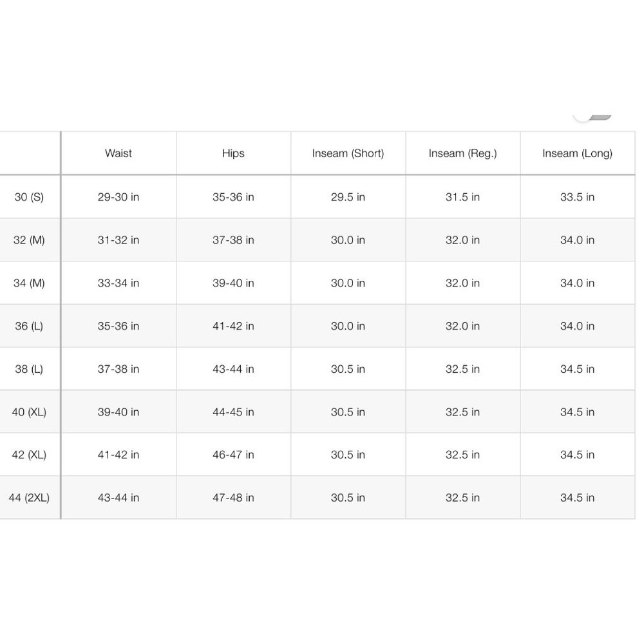The image size is (644, 644).
Task: Choose the 34 (M) size row label
Action: [x=29, y=283]
